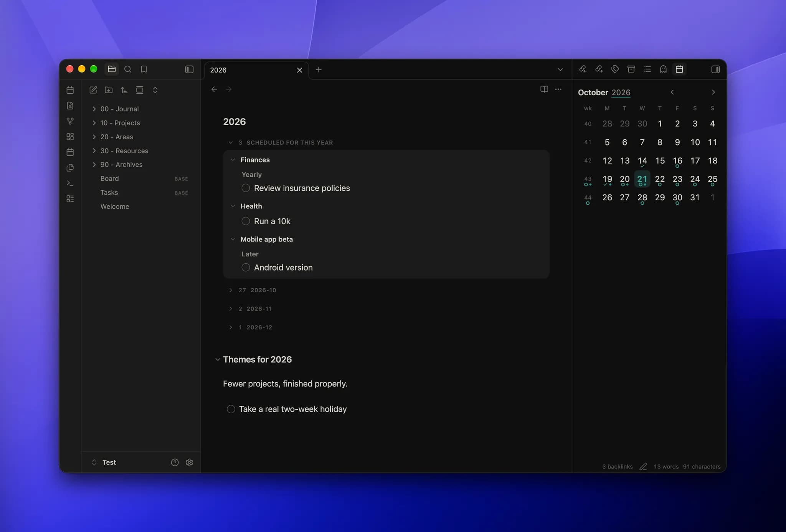Collapse the right sidebar toggle icon
Image resolution: width=786 pixels, height=532 pixels.
(x=715, y=69)
